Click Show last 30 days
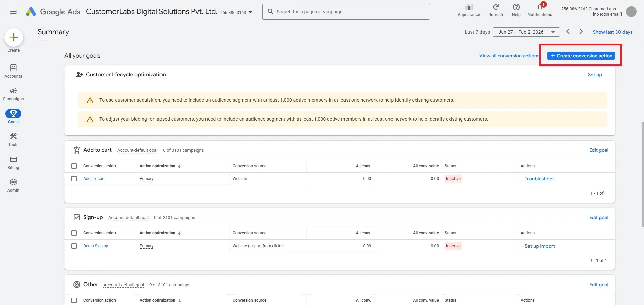 click(x=612, y=32)
